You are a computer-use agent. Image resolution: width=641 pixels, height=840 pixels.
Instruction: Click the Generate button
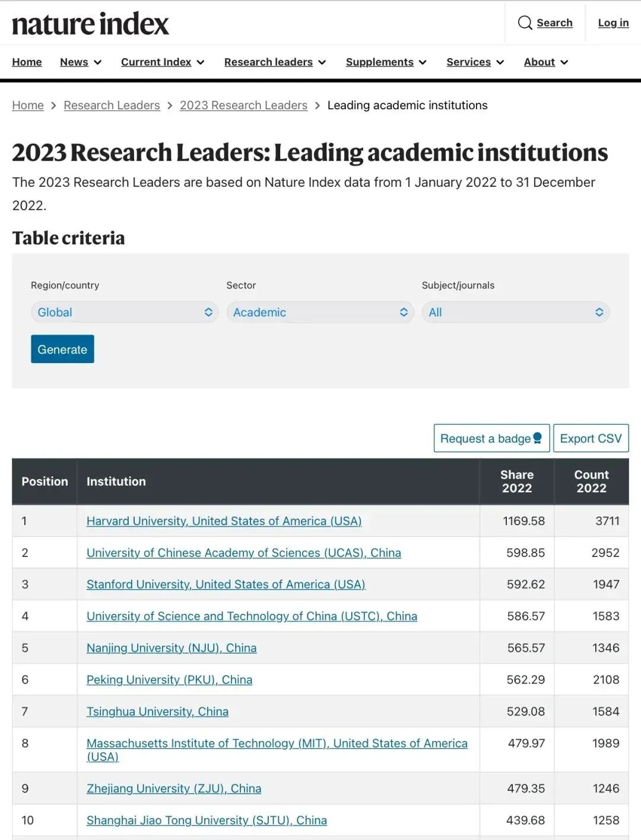(62, 349)
